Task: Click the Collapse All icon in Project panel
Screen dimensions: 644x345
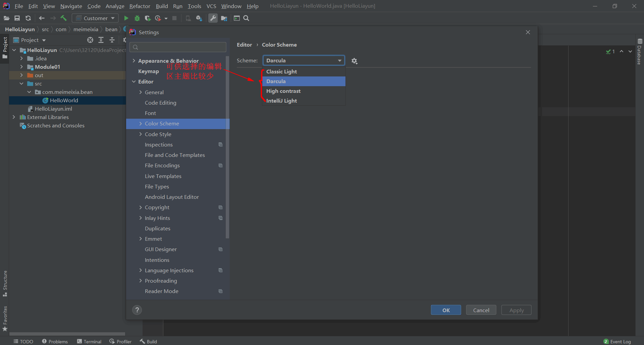Action: (x=112, y=40)
